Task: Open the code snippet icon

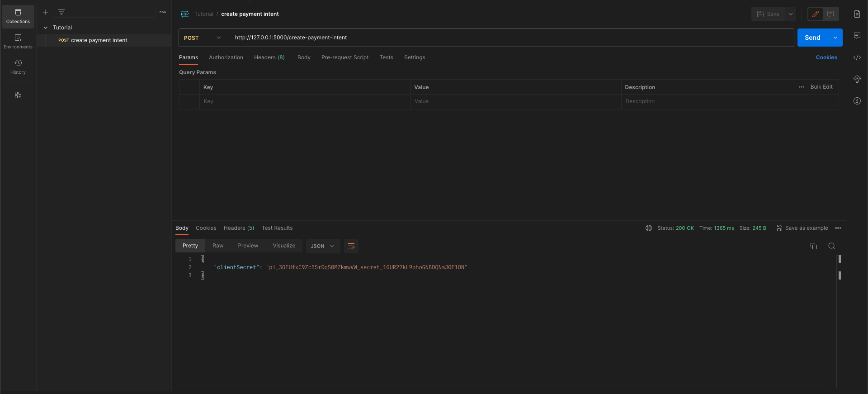Action: point(857,57)
